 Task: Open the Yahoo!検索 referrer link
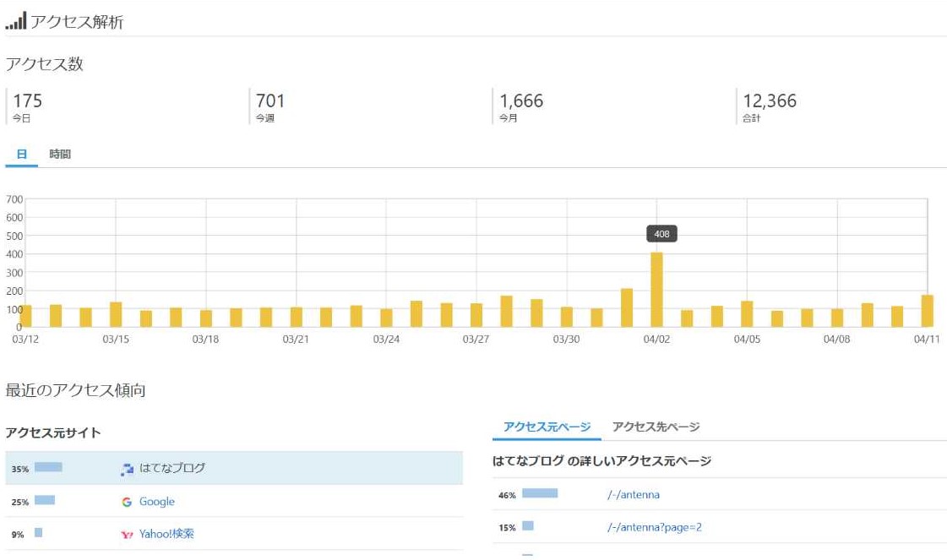[x=166, y=534]
